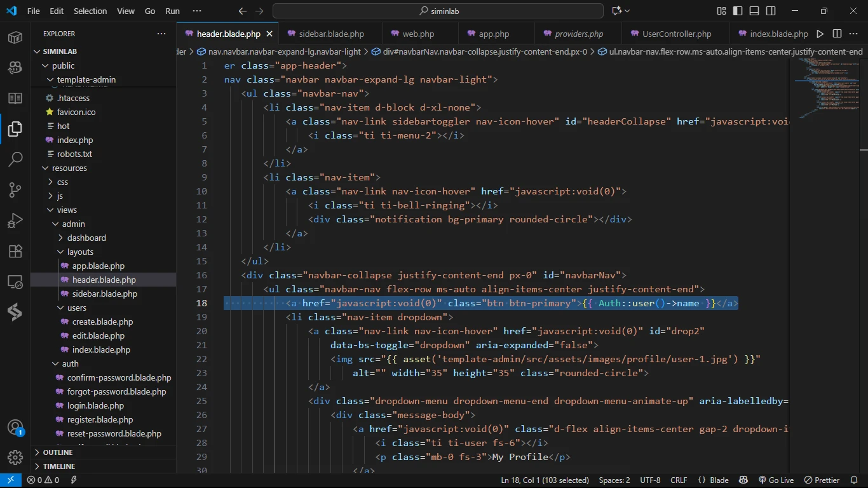The height and width of the screenshot is (488, 868).
Task: Click Go Live in the status bar
Action: coord(776,480)
